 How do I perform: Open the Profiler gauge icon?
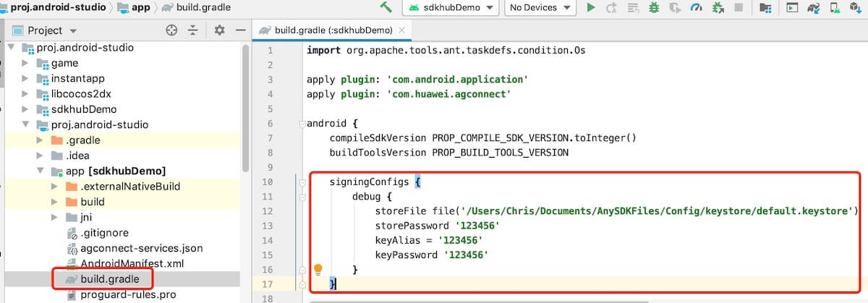click(x=696, y=7)
